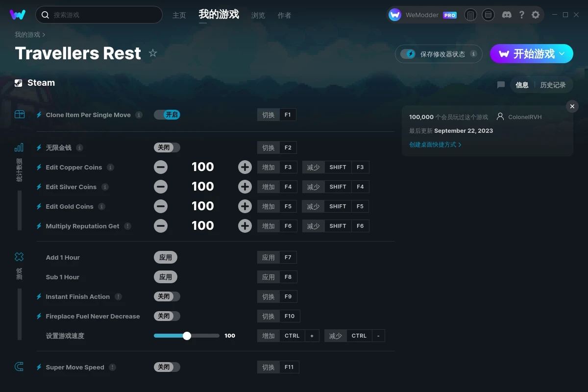Decrease Edit Silver Coins with minus button
Screen dimensions: 588x392
pos(161,187)
